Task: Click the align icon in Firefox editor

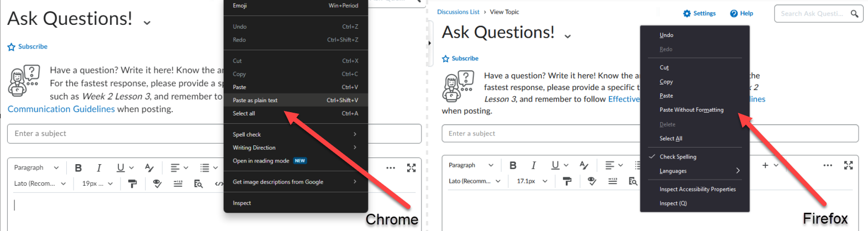Action: 610,165
